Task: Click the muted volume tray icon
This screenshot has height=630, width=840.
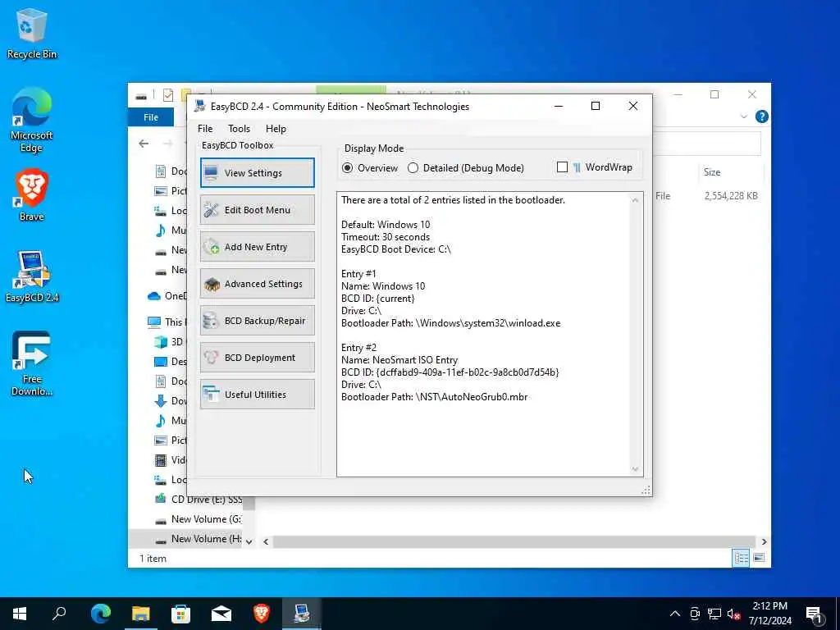Action: (733, 614)
